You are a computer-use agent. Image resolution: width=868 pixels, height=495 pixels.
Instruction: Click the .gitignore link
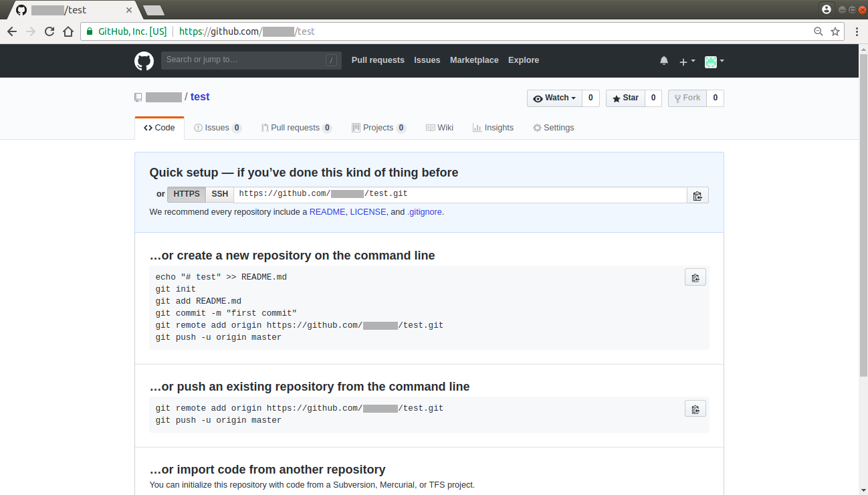(x=425, y=212)
